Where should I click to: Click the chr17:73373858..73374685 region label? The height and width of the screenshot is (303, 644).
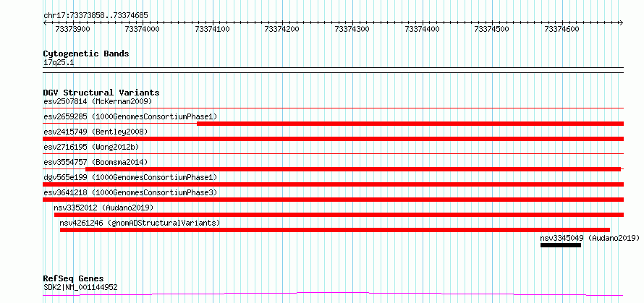96,16
